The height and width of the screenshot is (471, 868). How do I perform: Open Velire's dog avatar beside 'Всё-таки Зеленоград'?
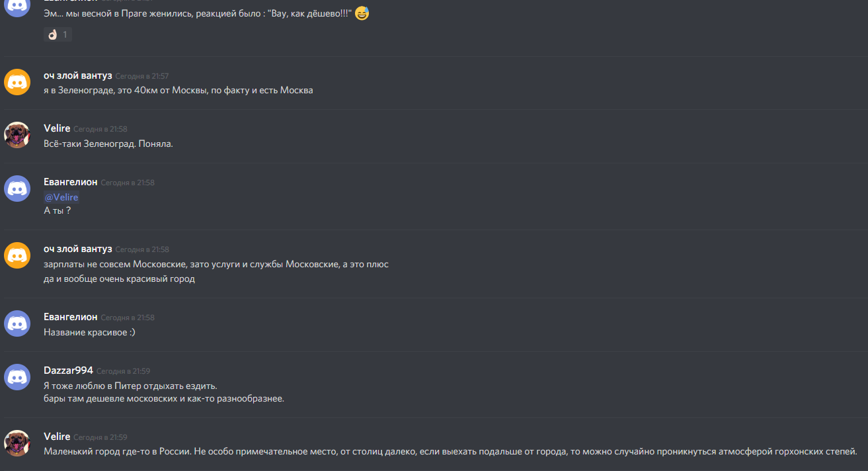pos(17,135)
